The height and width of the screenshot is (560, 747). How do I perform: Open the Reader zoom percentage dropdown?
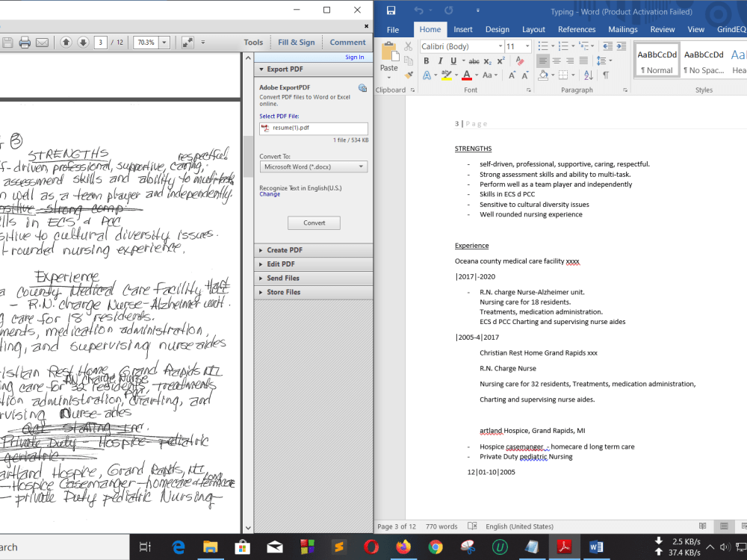pos(164,43)
